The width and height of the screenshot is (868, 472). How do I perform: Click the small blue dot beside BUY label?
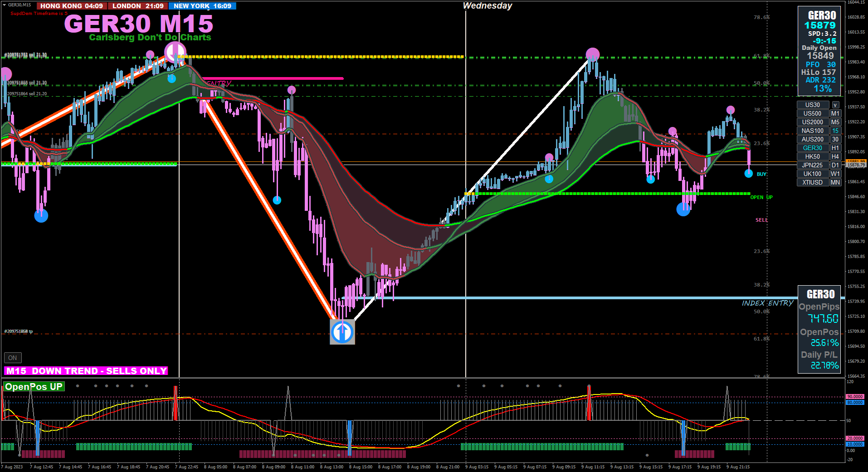click(x=749, y=174)
